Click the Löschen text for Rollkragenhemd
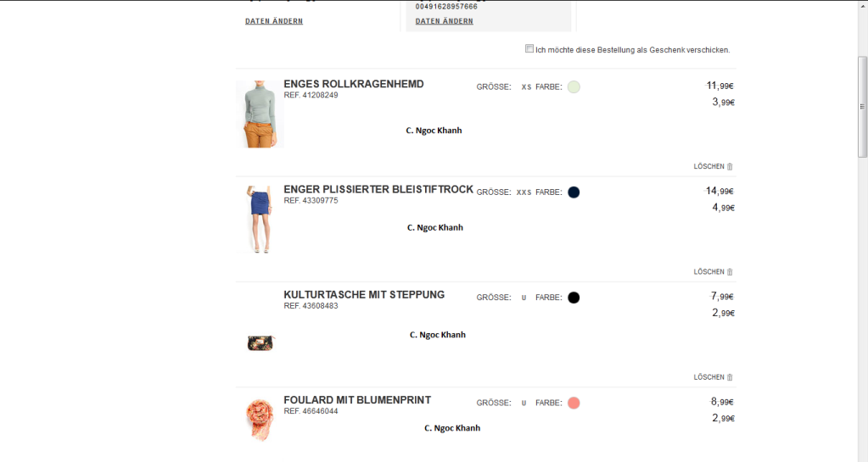The height and width of the screenshot is (462, 868). coord(708,166)
